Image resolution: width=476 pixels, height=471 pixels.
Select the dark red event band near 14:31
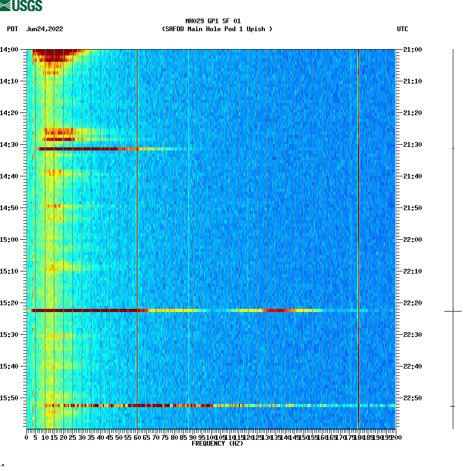coord(84,149)
